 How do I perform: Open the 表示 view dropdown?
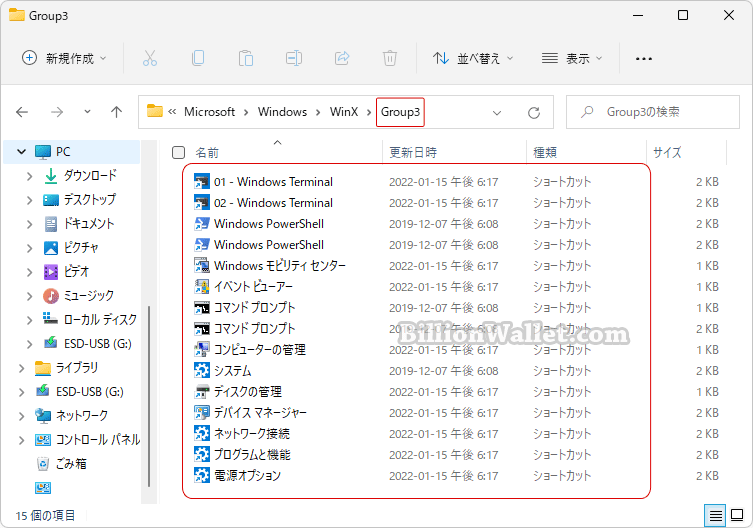click(571, 59)
